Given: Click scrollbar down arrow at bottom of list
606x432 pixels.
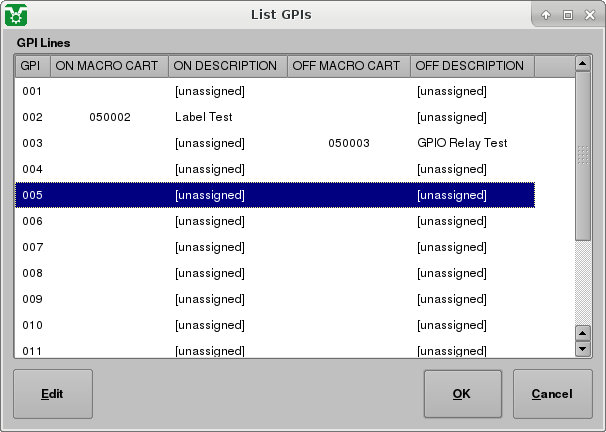Looking at the screenshot, I should pyautogui.click(x=583, y=349).
